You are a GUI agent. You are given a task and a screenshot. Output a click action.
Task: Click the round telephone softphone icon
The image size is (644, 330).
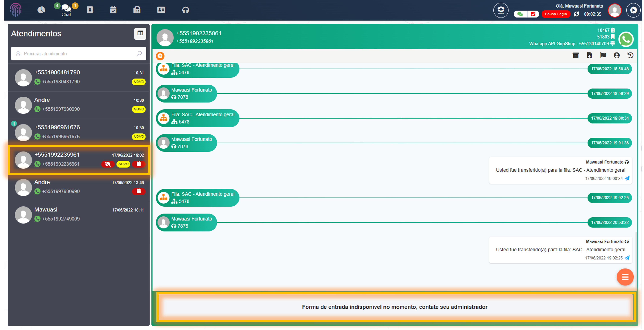click(501, 10)
